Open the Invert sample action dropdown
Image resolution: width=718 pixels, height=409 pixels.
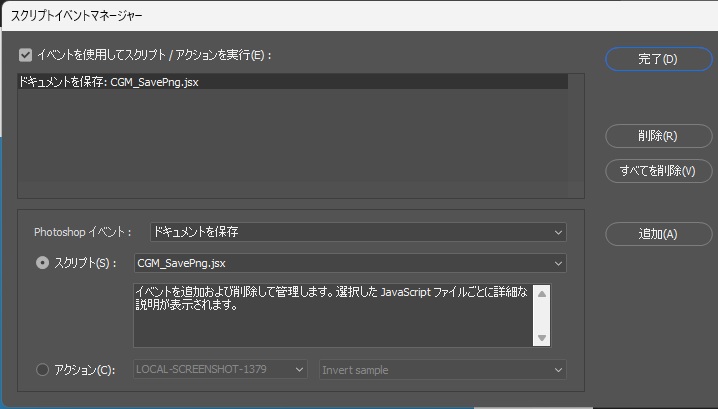point(443,370)
